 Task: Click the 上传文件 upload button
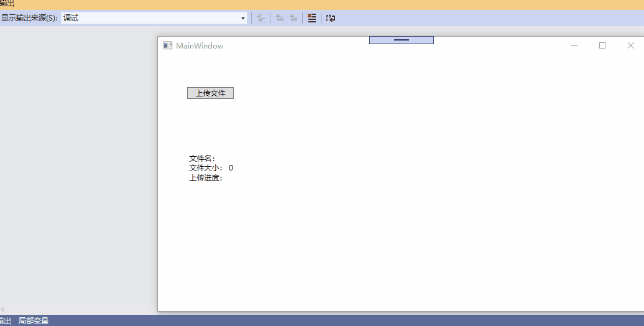(x=210, y=93)
